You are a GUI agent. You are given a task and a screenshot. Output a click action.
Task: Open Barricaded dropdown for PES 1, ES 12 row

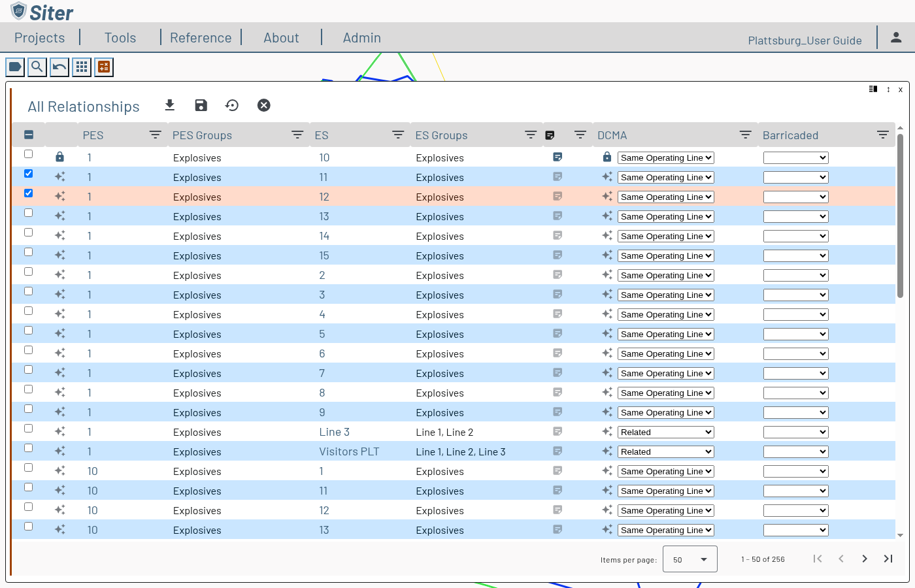click(796, 197)
